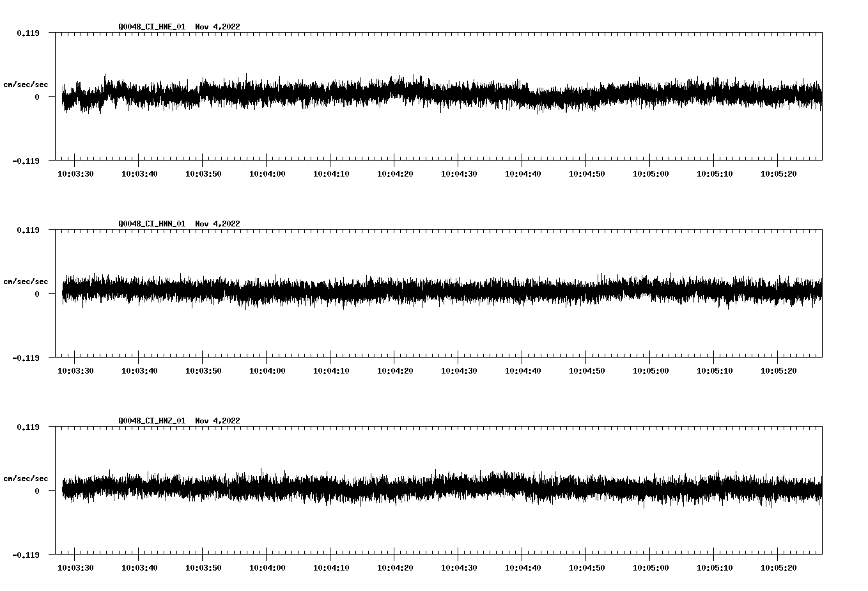The height and width of the screenshot is (591, 868).
Task: Click 10:03:30 time label under HNZ plot
Action: [x=75, y=568]
